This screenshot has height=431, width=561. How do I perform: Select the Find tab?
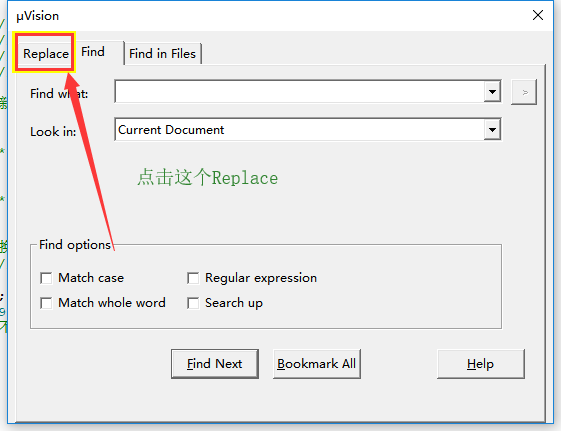pyautogui.click(x=93, y=52)
